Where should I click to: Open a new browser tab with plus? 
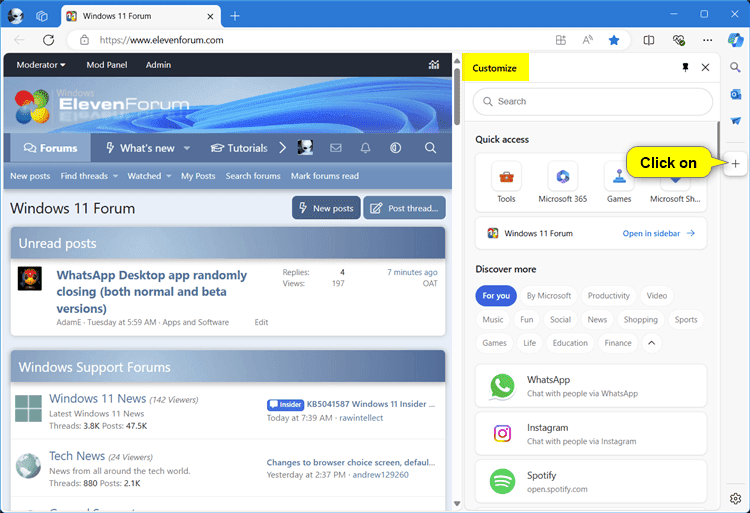click(234, 16)
